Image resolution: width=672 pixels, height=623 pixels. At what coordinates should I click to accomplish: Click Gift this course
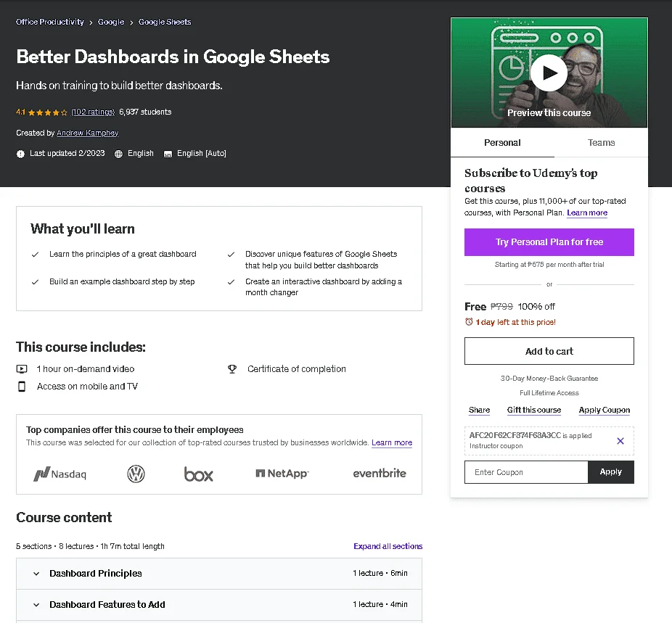click(534, 410)
